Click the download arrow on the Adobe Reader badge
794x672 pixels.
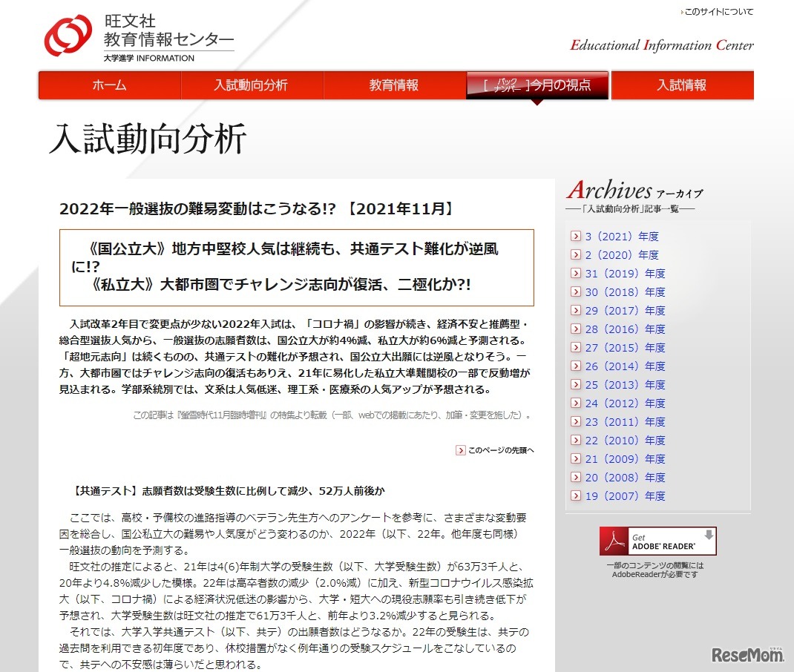click(x=711, y=536)
